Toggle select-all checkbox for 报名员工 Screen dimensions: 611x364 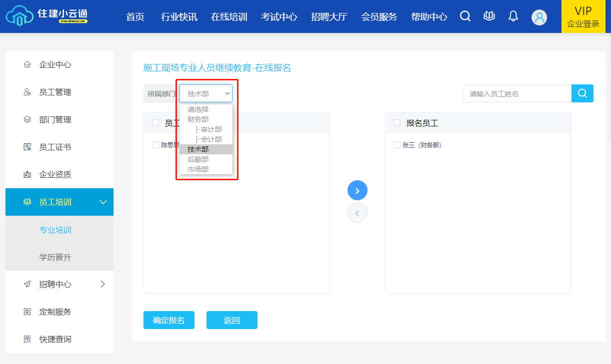pos(397,123)
